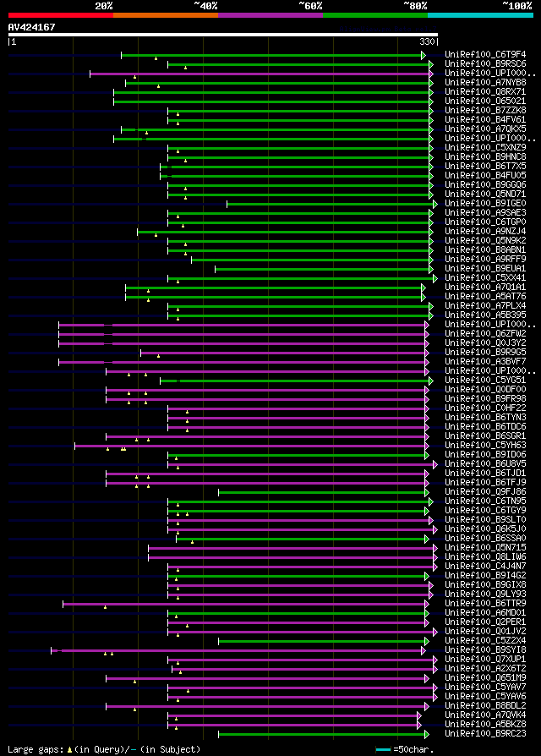Select the UniRef100_A5AT76 label
This screenshot has width=541, height=756.
485,296
